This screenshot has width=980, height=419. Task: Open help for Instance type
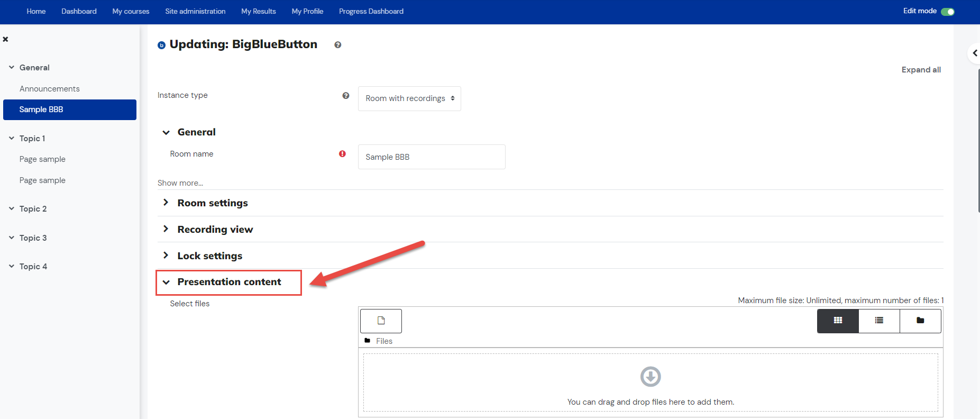pyautogui.click(x=346, y=96)
